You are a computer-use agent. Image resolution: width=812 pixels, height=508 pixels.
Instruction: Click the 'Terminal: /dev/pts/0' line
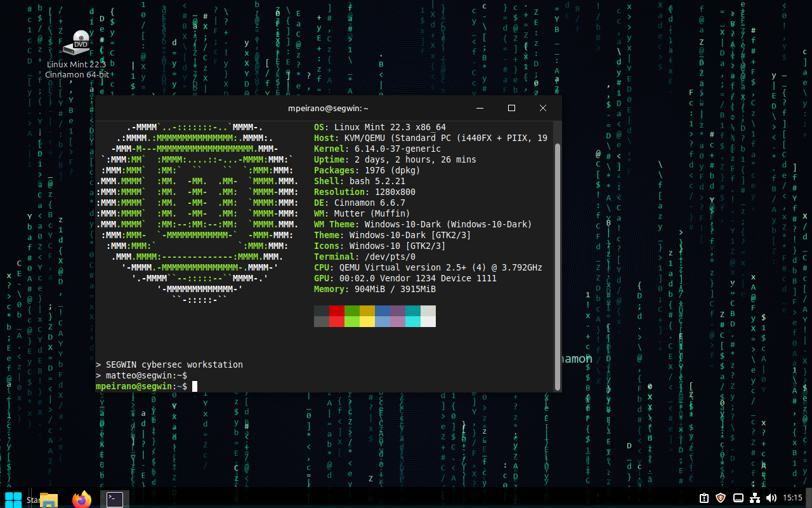point(365,257)
